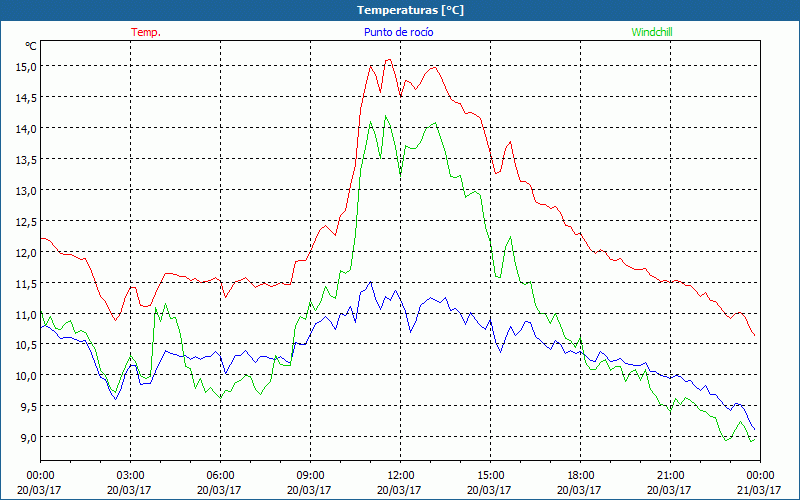The height and width of the screenshot is (500, 800).
Task: Click the blue dew point peak near 11:00
Action: tap(370, 282)
